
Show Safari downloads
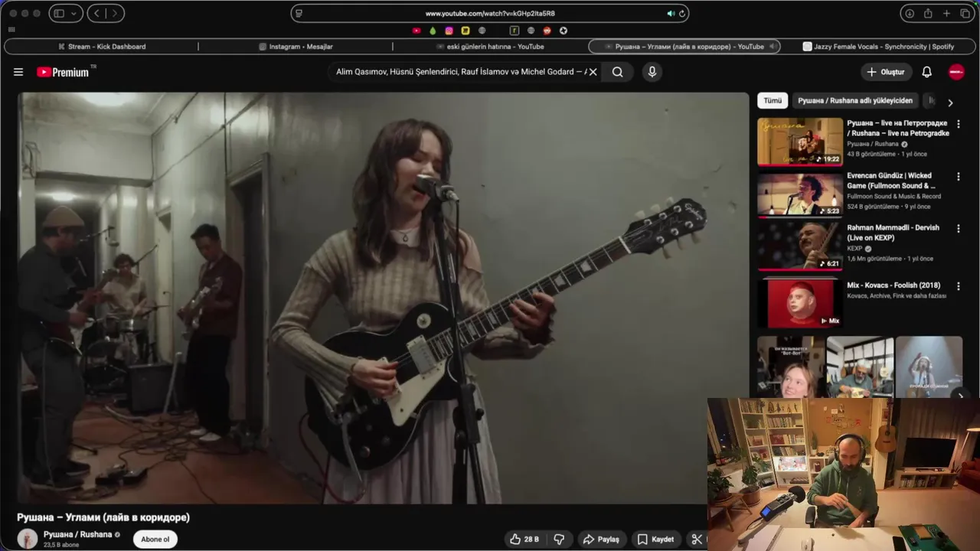coord(910,13)
